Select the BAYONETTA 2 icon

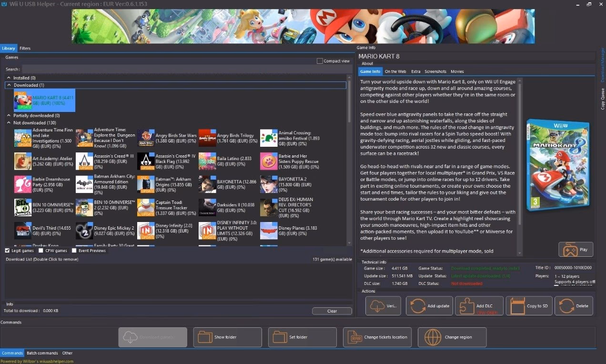tap(269, 184)
